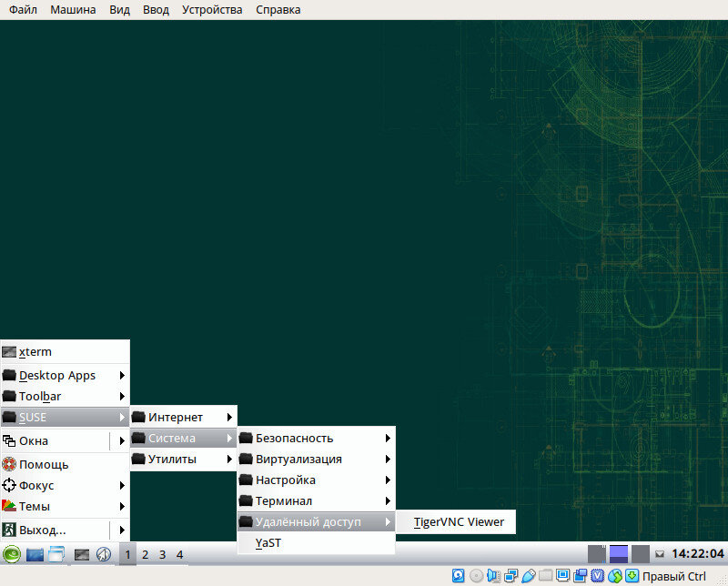The image size is (728, 586).
Task: Expand the Утилиты submenu arrow
Action: tap(229, 459)
